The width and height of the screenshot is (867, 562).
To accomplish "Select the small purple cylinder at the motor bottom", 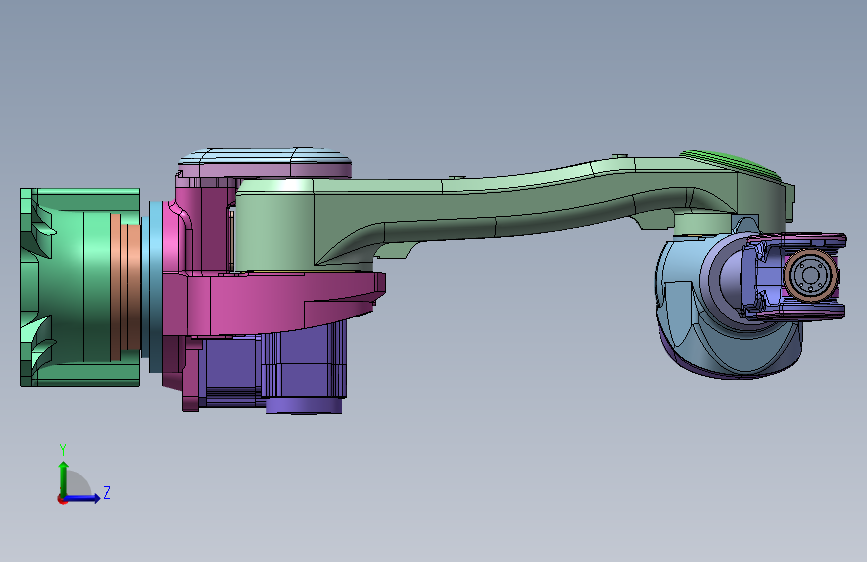I will tap(304, 405).
